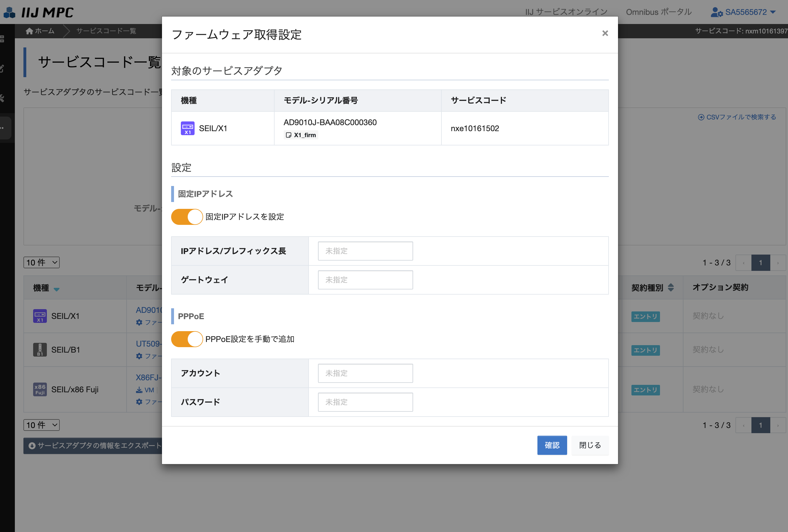Viewport: 788px width, 532px height.
Task: Click page 1 in the bottom pagination
Action: pos(761,425)
